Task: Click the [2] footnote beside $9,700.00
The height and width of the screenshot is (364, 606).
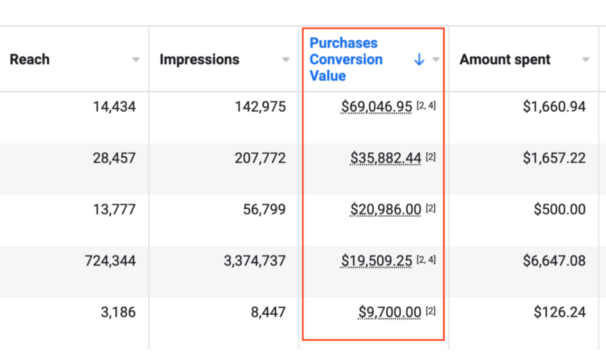Action: coord(430,311)
